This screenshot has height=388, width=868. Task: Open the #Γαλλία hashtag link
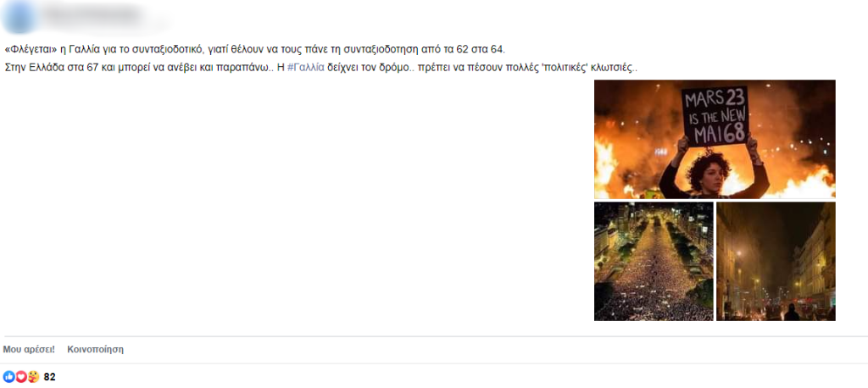[x=305, y=68]
